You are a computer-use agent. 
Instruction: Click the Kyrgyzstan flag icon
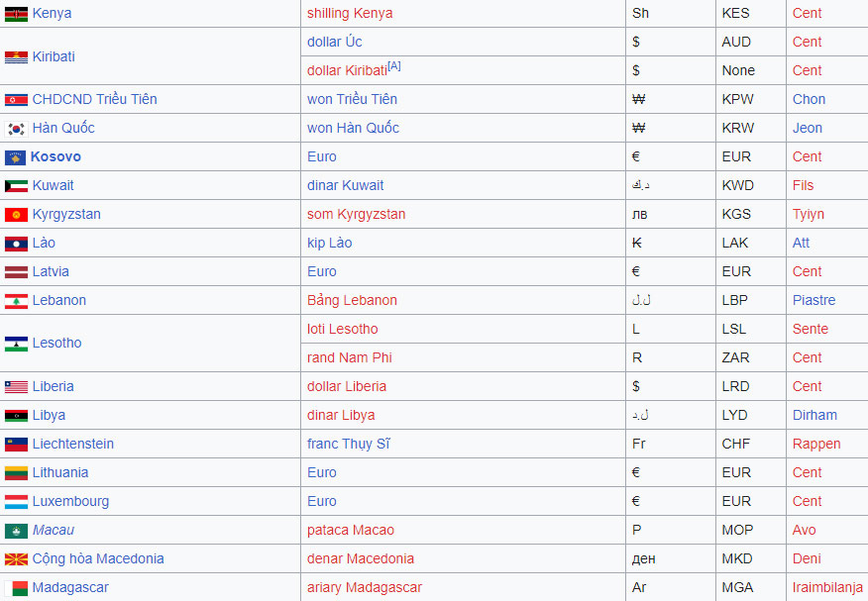[x=16, y=215]
